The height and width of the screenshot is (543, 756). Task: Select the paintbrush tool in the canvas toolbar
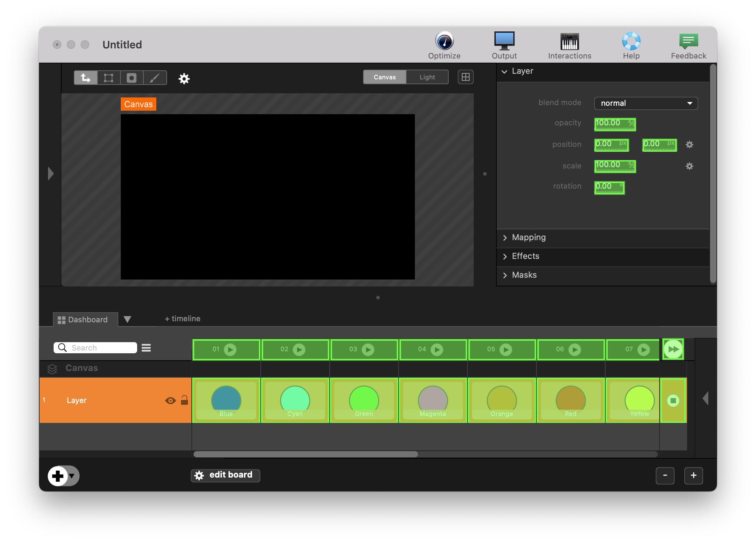click(x=155, y=78)
